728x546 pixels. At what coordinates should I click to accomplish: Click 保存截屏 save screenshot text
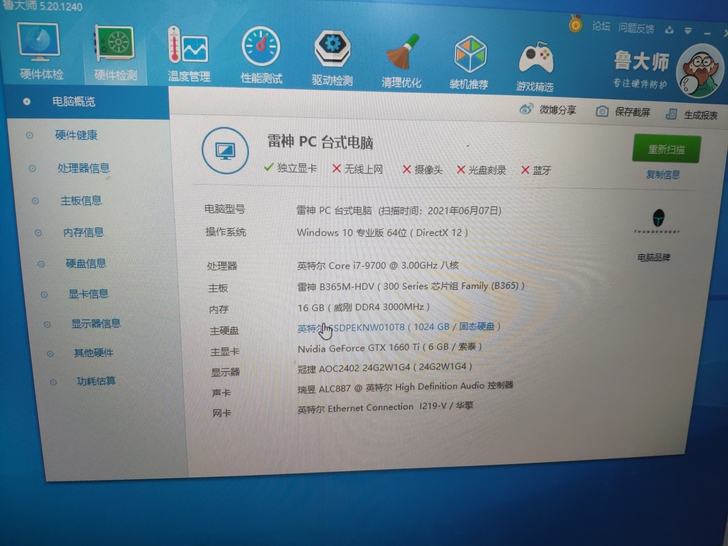tap(632, 112)
